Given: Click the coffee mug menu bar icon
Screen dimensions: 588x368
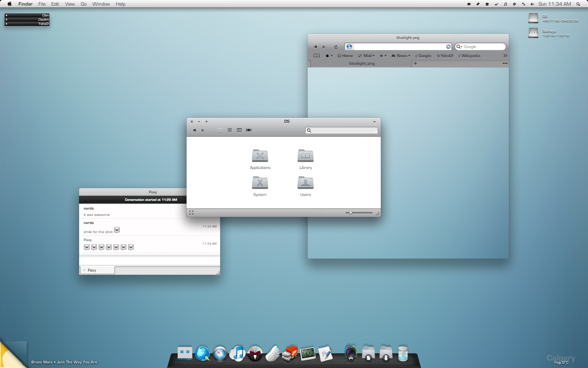Looking at the screenshot, I should 487,4.
